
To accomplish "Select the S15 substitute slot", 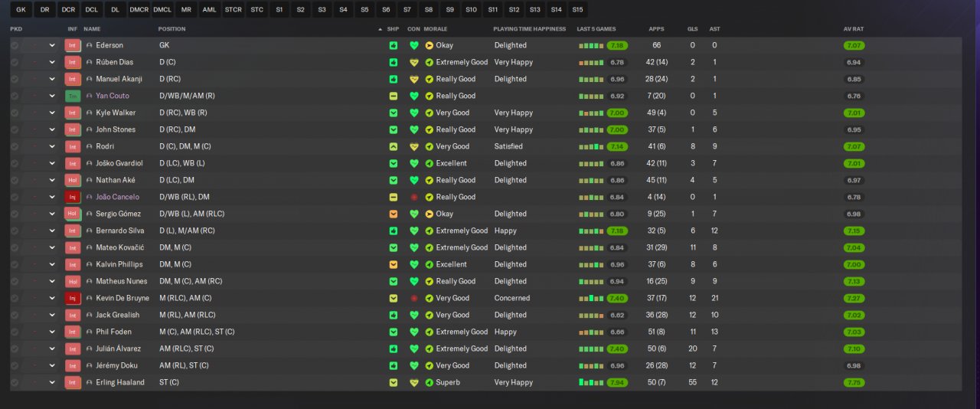I will click(x=577, y=10).
